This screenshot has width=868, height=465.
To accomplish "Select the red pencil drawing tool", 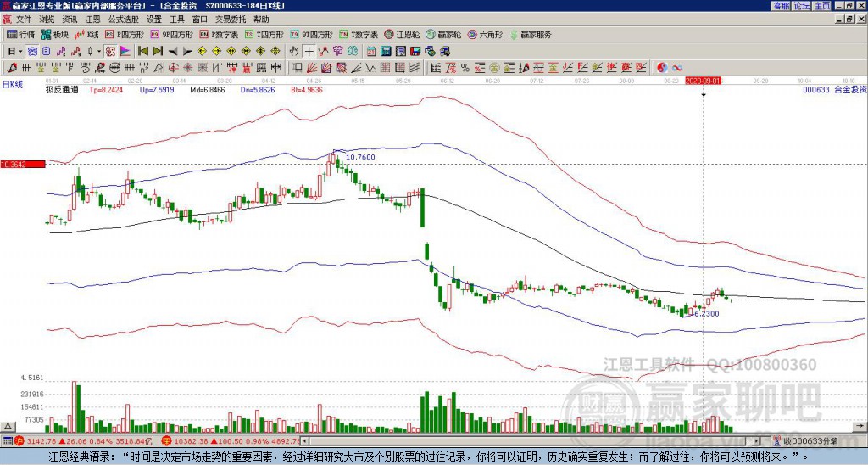I will click(12, 68).
